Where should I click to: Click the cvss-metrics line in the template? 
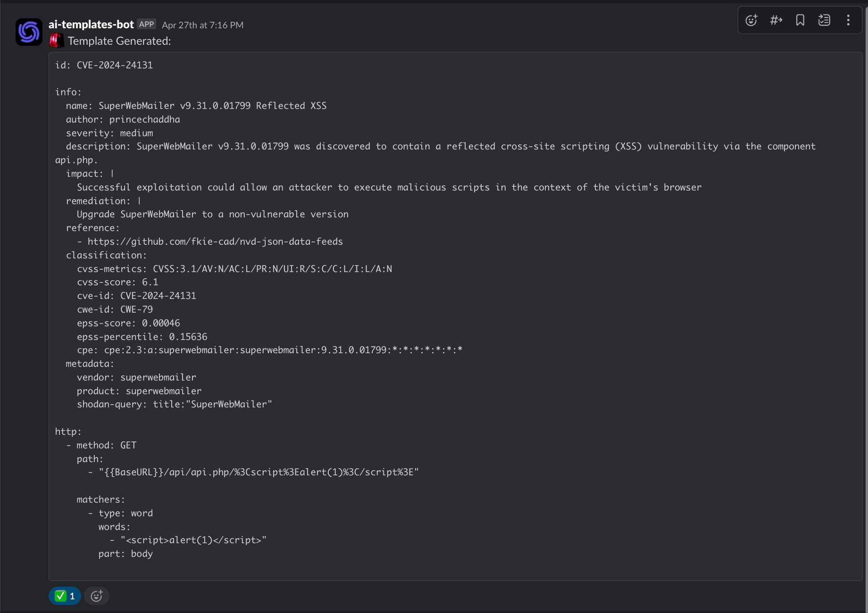point(234,269)
